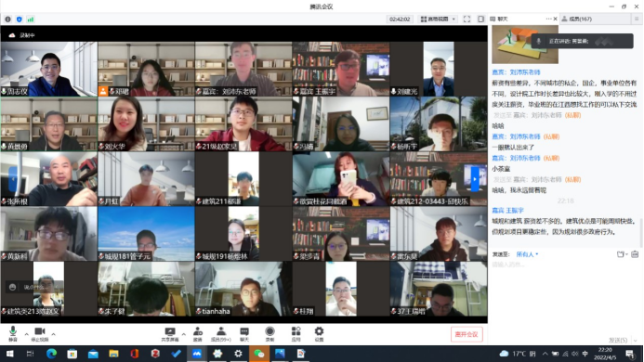Image resolution: width=644 pixels, height=362 pixels.
Task: Click the 录制中 recording status indicator
Action: (22, 35)
